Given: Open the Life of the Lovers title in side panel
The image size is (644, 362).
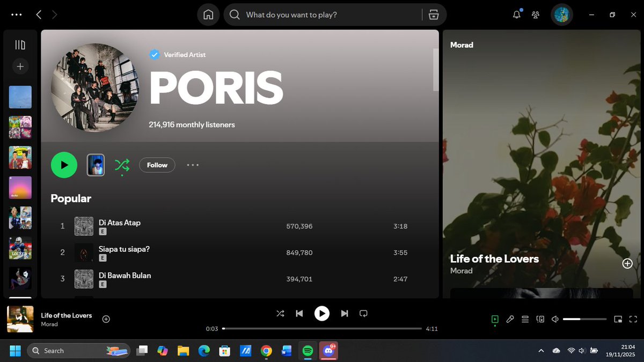Looking at the screenshot, I should tap(494, 258).
